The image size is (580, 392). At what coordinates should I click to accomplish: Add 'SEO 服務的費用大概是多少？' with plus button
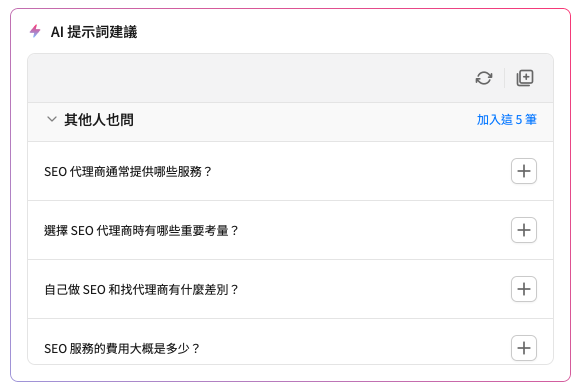tap(524, 348)
